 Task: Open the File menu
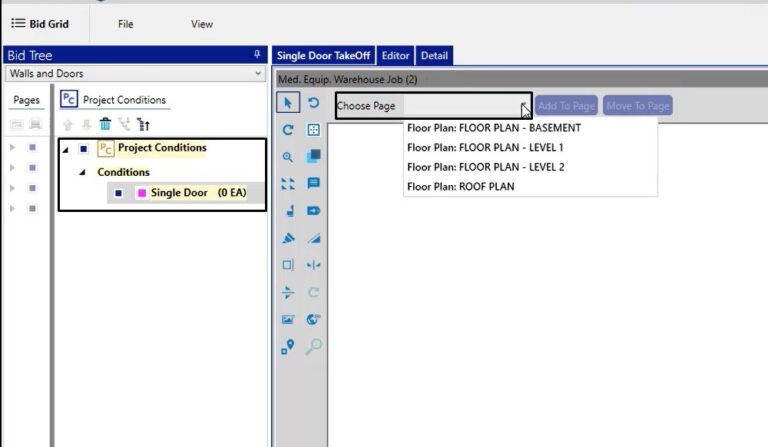125,24
